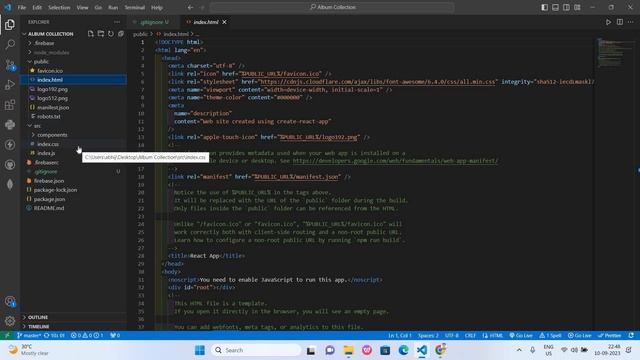Click the Windows Start button
This screenshot has height=360, width=640.
click(x=200, y=350)
